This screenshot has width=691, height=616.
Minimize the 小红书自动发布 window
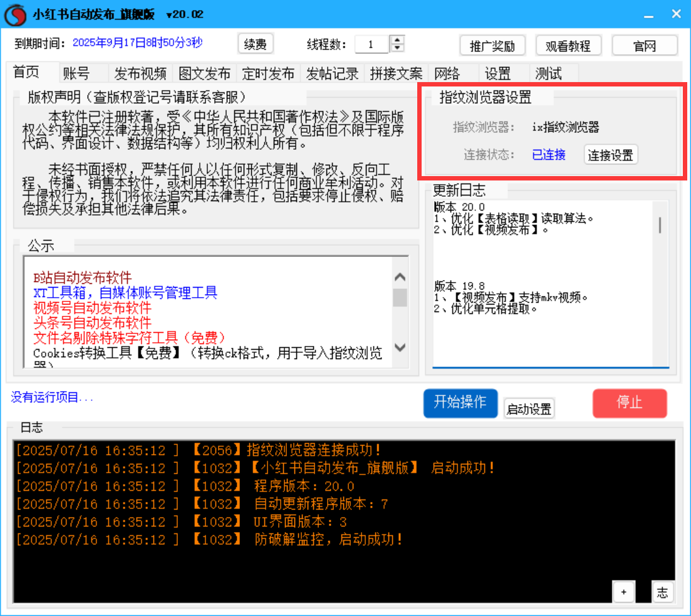648,15
